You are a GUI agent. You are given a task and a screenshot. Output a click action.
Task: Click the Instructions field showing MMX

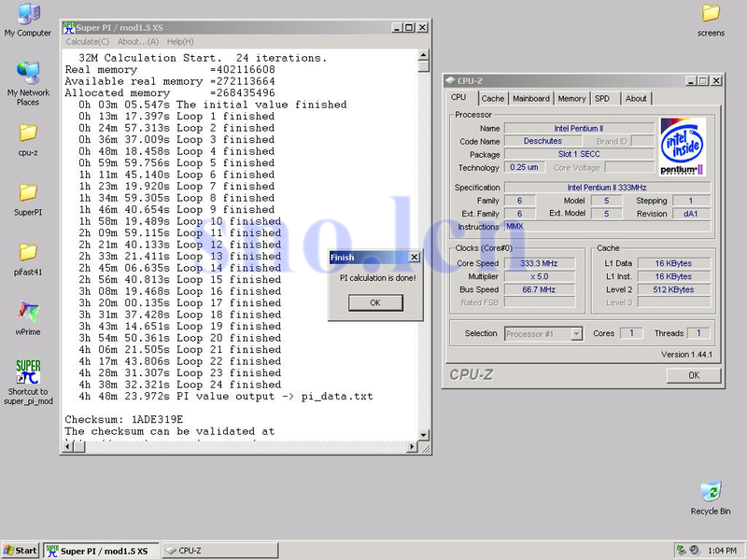click(607, 227)
